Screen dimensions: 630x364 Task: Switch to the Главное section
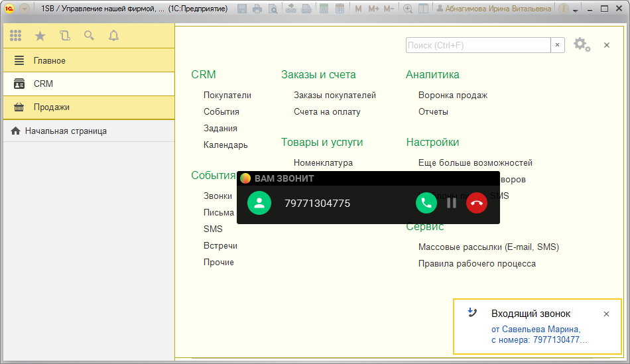(50, 60)
